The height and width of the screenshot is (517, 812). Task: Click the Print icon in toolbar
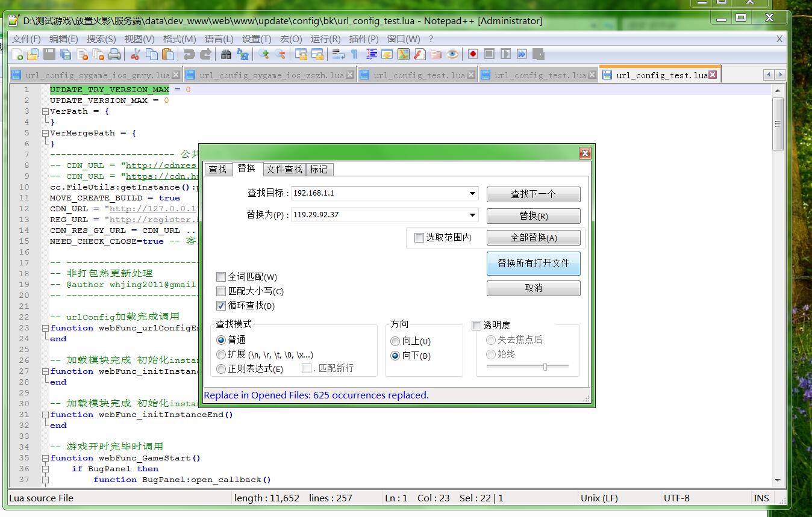pos(114,55)
